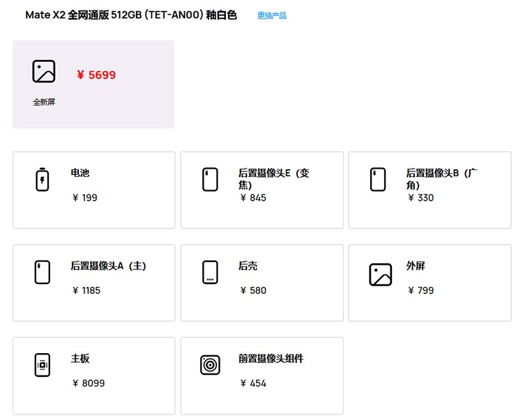Click the 更换产品 link
The height and width of the screenshot is (420, 523).
pyautogui.click(x=272, y=15)
